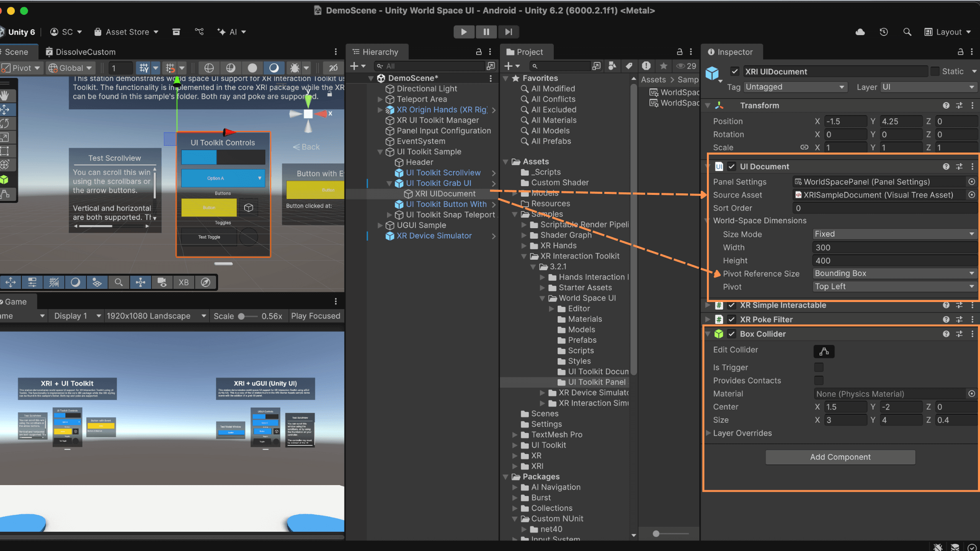
Task: Open the AI menu in toolbar
Action: [232, 32]
